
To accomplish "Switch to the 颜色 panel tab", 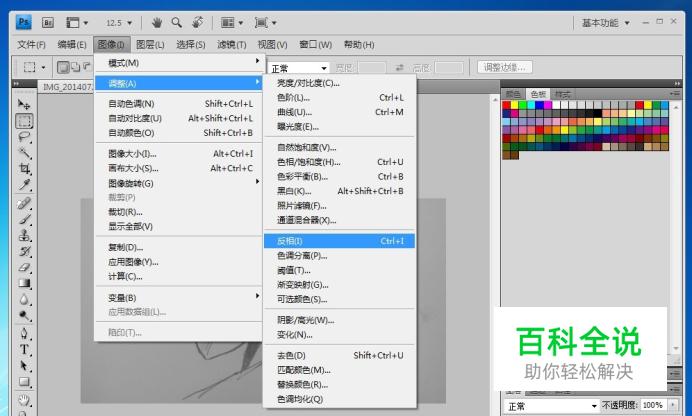I will [x=513, y=94].
